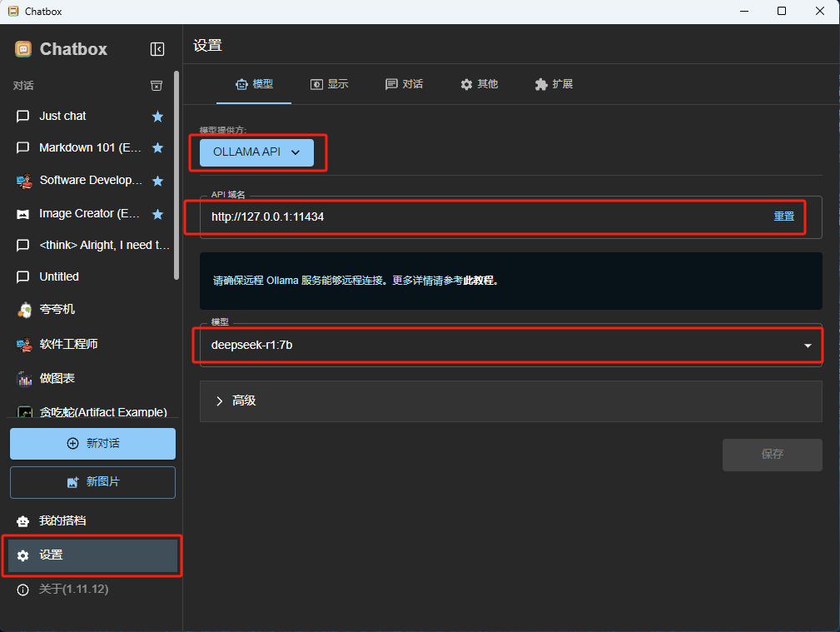Switch to the 对话 tab
The image size is (840, 632).
pyautogui.click(x=404, y=84)
